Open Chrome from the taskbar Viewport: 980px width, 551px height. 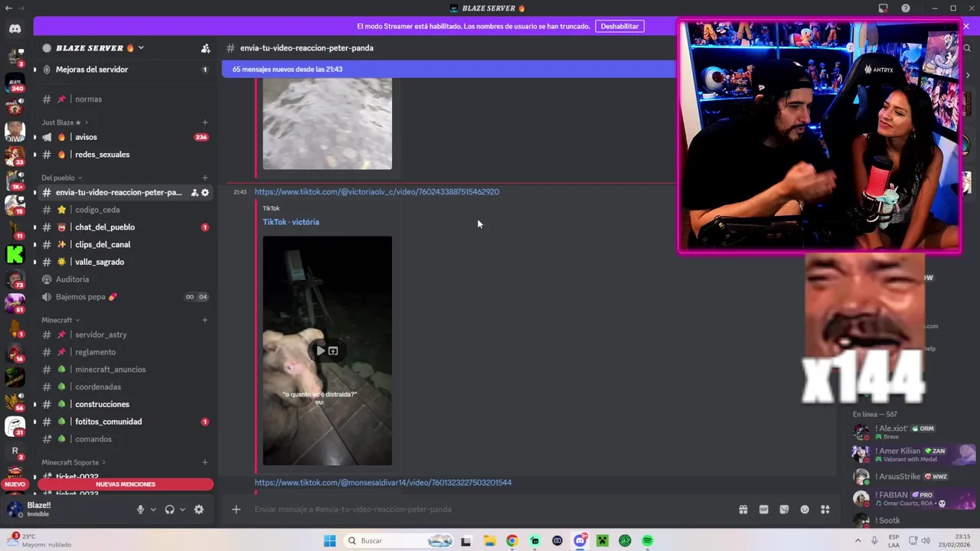click(x=512, y=541)
